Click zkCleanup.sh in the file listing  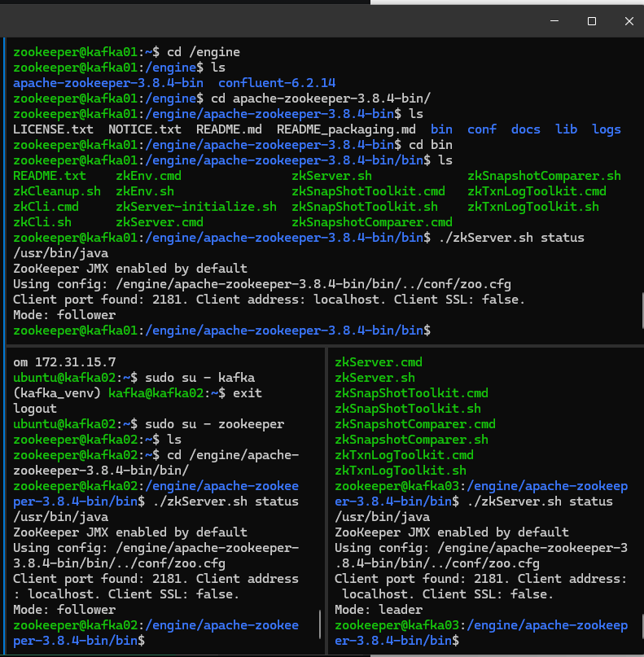[x=57, y=191]
